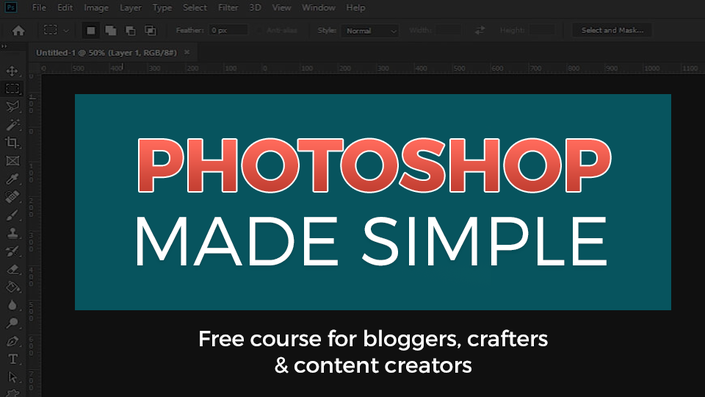The image size is (705, 397).
Task: Choose New selection mode
Action: pos(91,30)
